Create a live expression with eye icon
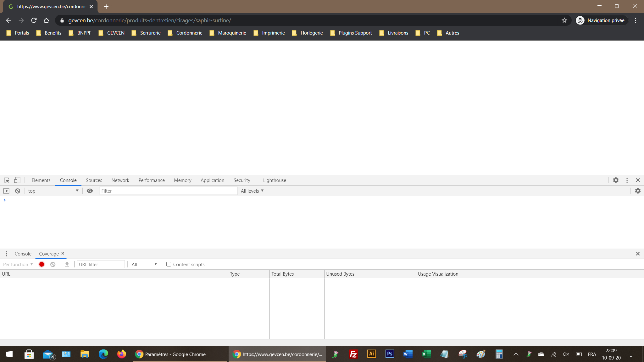Viewport: 644px width, 362px height. click(x=90, y=191)
